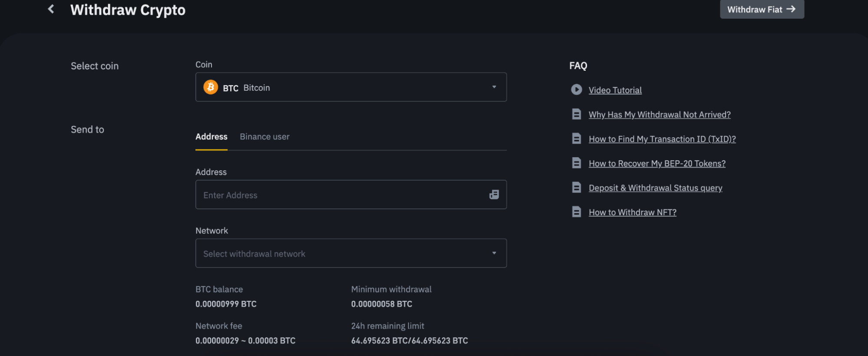Viewport: 868px width, 356px height.
Task: Open How to Find My Transaction ID (TxID)?
Action: coord(662,139)
